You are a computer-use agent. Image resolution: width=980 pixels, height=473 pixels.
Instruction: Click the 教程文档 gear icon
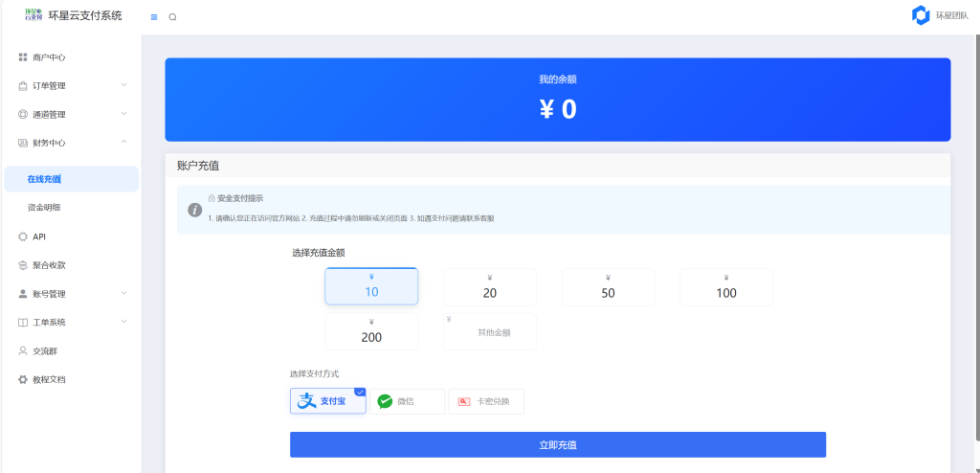coord(23,380)
